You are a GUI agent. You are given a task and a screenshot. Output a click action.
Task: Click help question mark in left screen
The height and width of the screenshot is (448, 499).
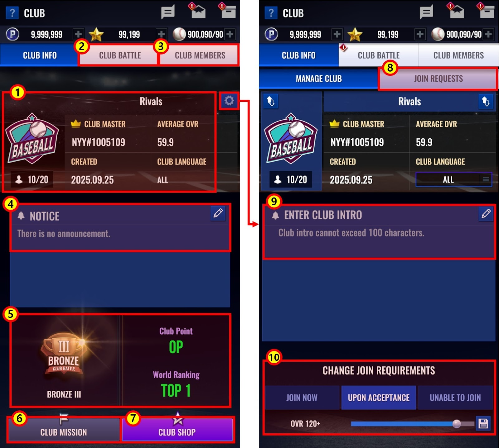pyautogui.click(x=12, y=13)
